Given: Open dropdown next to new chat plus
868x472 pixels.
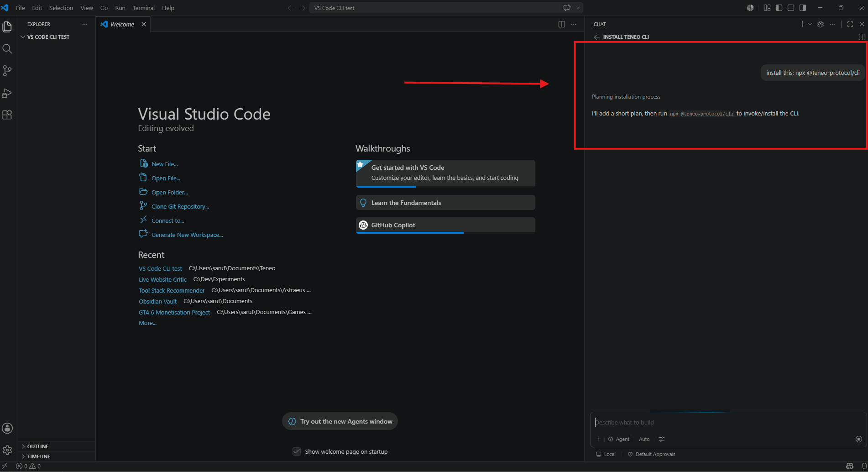Looking at the screenshot, I should tap(810, 24).
